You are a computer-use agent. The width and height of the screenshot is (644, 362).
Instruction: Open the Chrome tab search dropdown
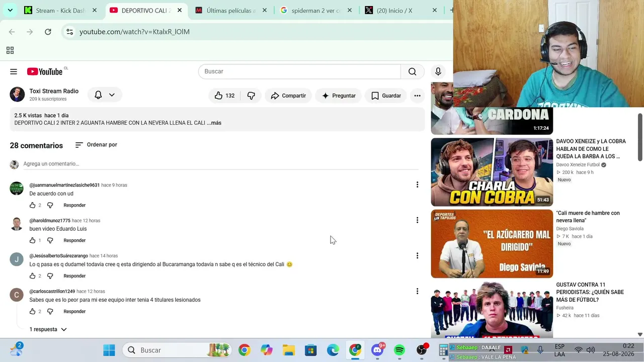coord(10,10)
